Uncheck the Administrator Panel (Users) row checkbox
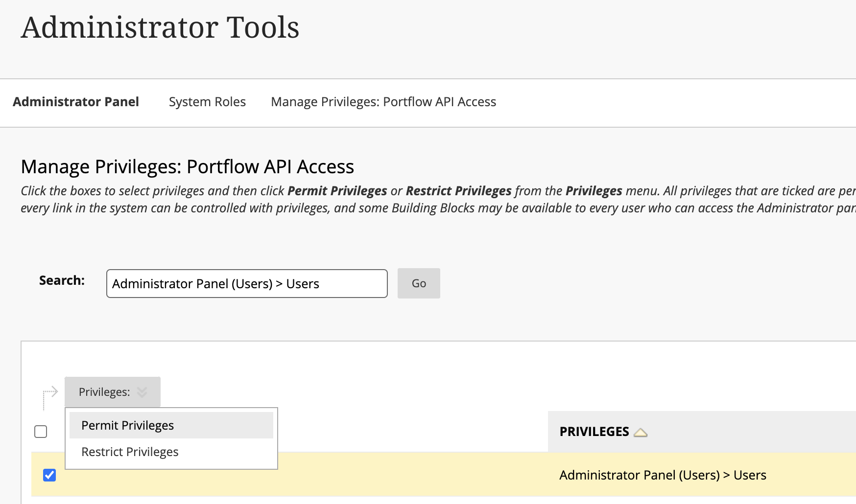856x504 pixels. pyautogui.click(x=49, y=475)
